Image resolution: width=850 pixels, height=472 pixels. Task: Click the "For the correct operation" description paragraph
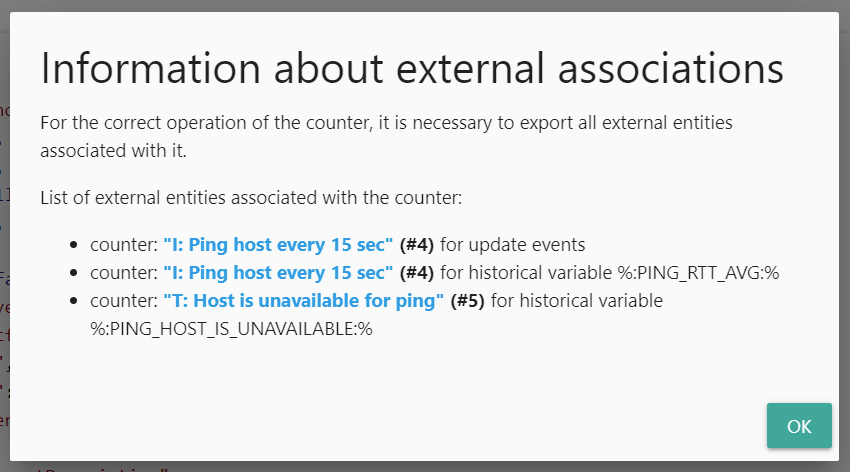[x=386, y=137]
